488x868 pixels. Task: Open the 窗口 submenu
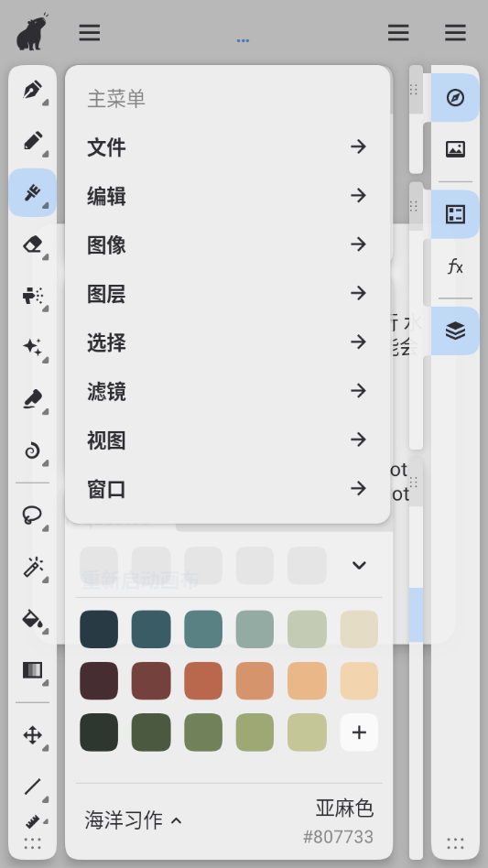(x=227, y=488)
